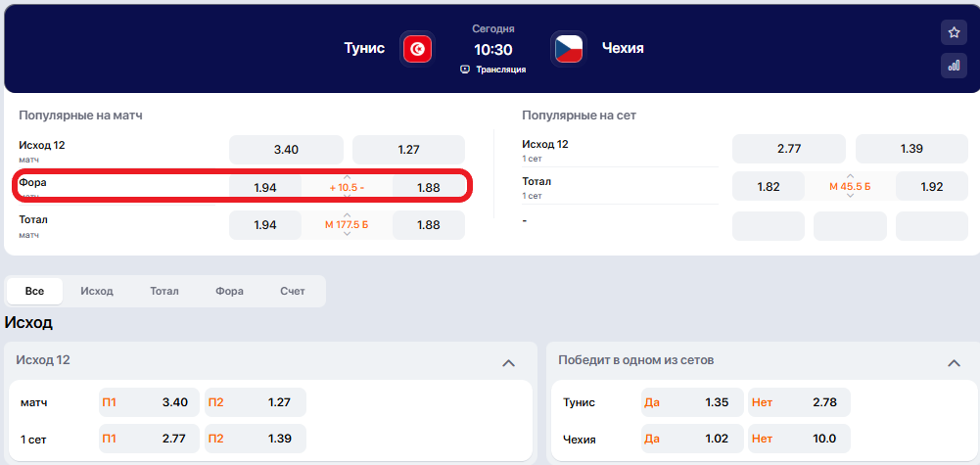The image size is (980, 465).
Task: Select the Счет tab
Action: [x=292, y=291]
